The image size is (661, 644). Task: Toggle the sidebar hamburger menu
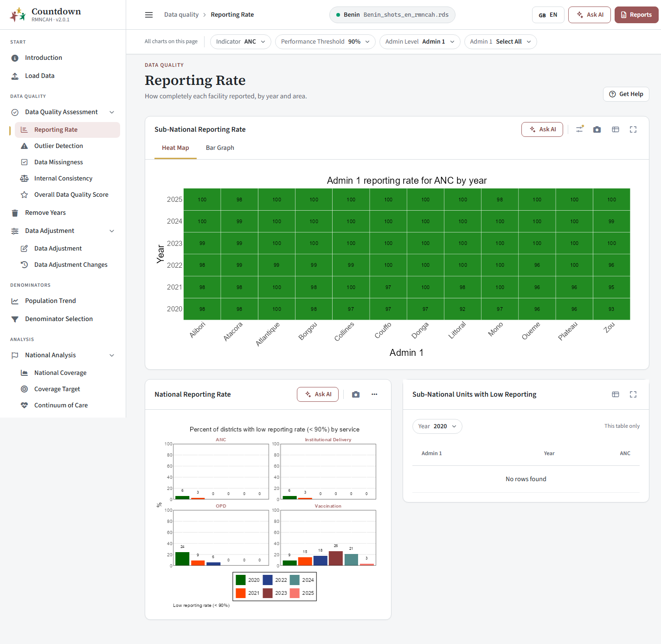pos(149,15)
